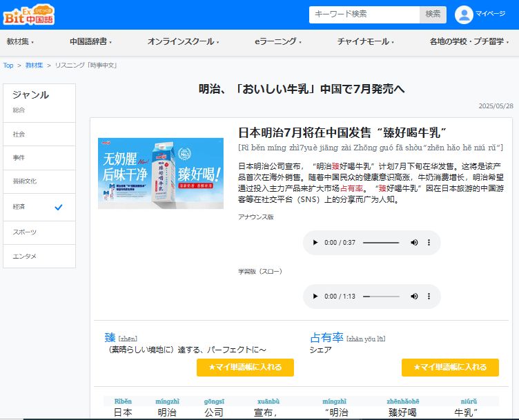
Task: Click the リスニング「時事中文」 breadcrumb text
Action: pos(86,66)
